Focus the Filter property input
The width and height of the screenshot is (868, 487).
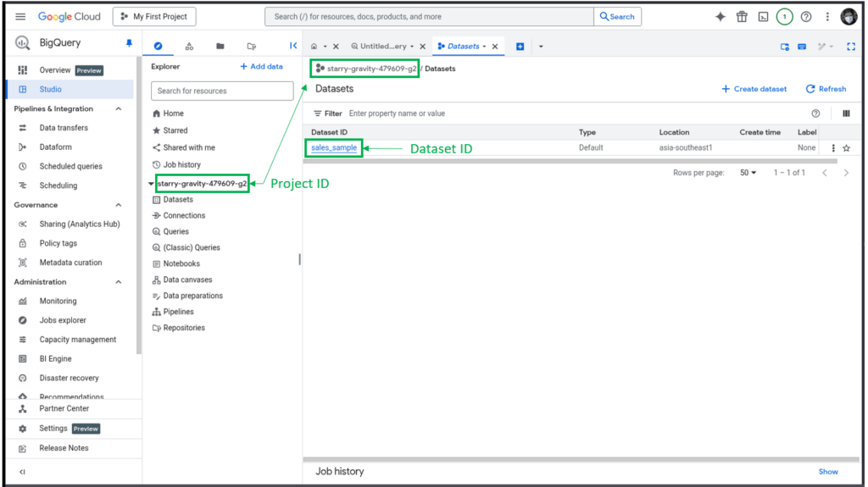576,113
